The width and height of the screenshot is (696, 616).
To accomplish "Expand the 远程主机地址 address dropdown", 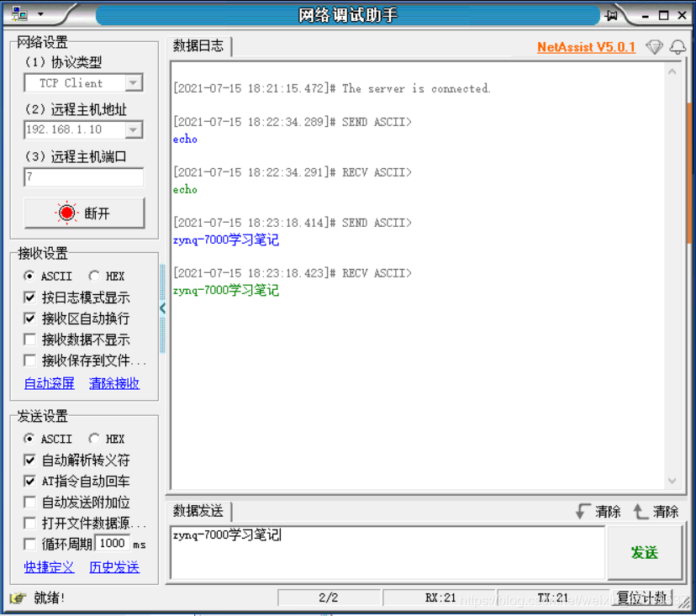I will 134,130.
